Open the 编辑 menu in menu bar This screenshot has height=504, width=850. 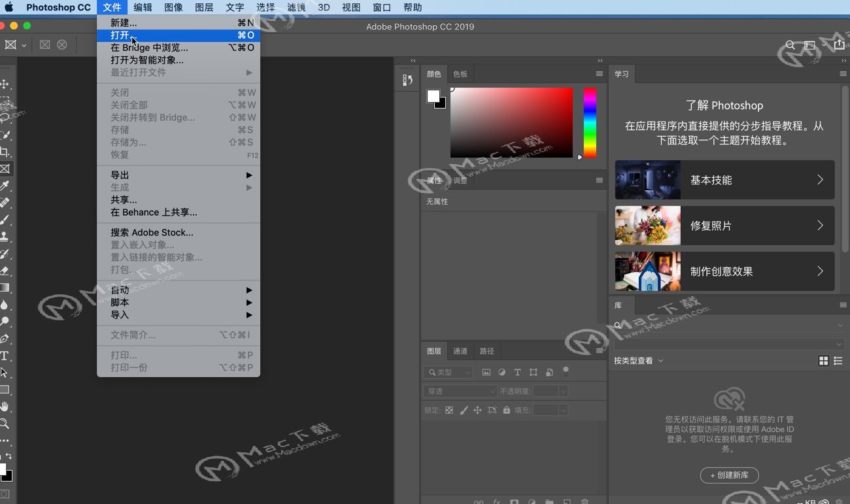143,7
